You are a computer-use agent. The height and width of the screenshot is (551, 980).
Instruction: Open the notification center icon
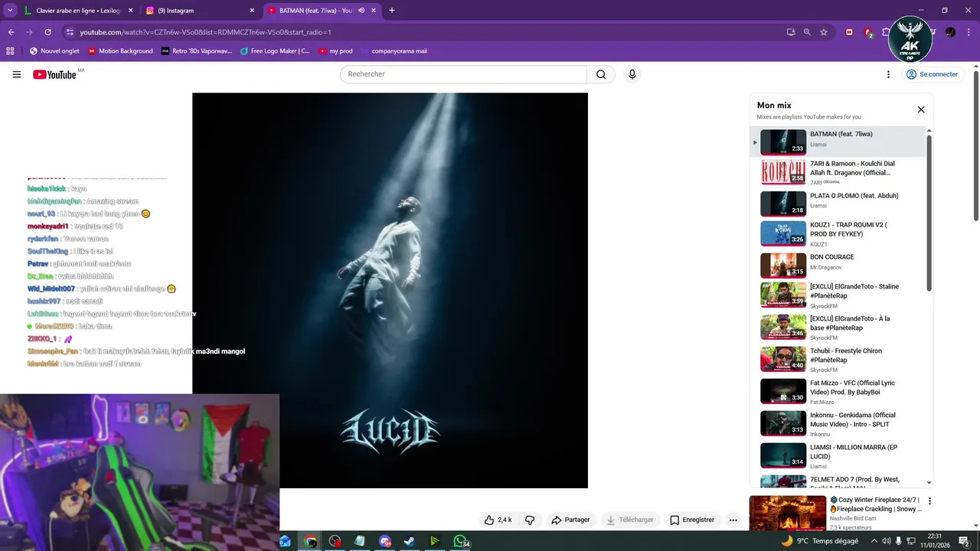tap(964, 541)
